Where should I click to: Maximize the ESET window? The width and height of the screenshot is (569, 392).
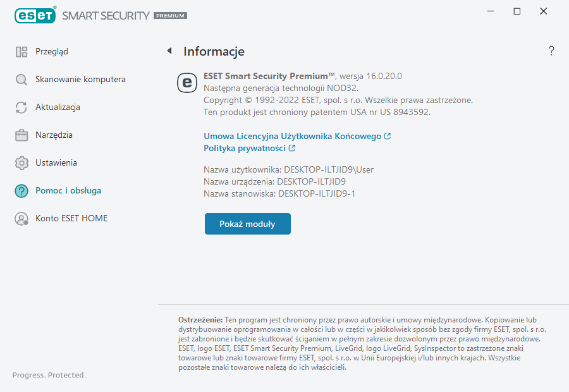[x=517, y=11]
